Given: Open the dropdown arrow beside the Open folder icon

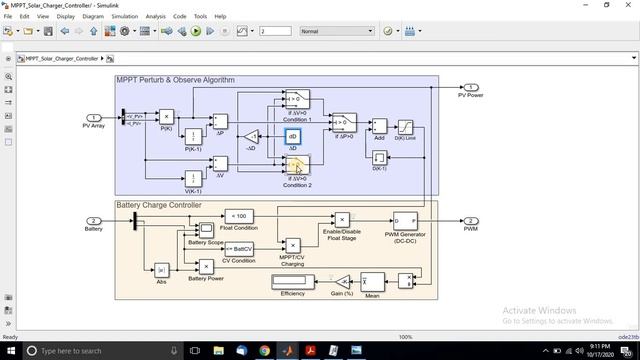Looking at the screenshot, I should (38, 31).
